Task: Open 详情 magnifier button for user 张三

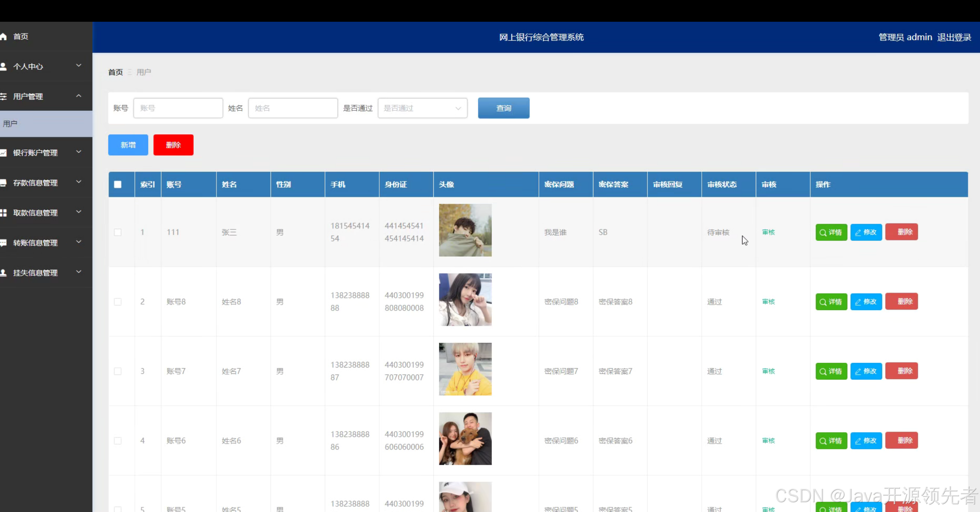Action: click(x=831, y=232)
